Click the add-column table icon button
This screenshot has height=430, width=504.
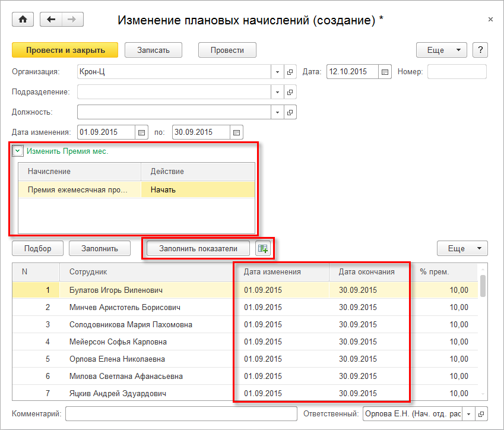coord(263,249)
